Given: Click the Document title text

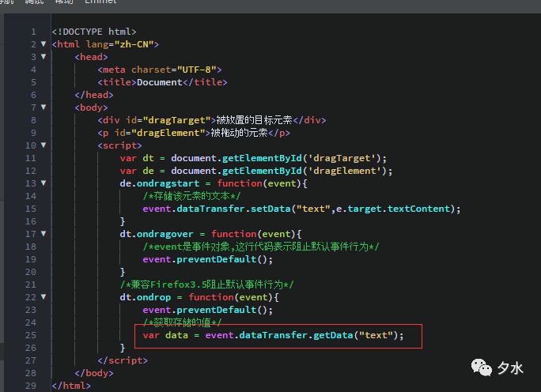Looking at the screenshot, I should pos(160,82).
